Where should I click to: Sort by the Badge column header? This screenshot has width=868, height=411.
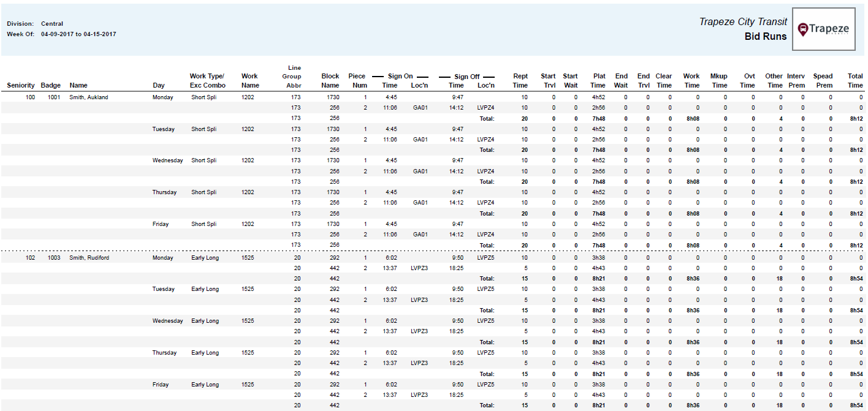point(50,85)
